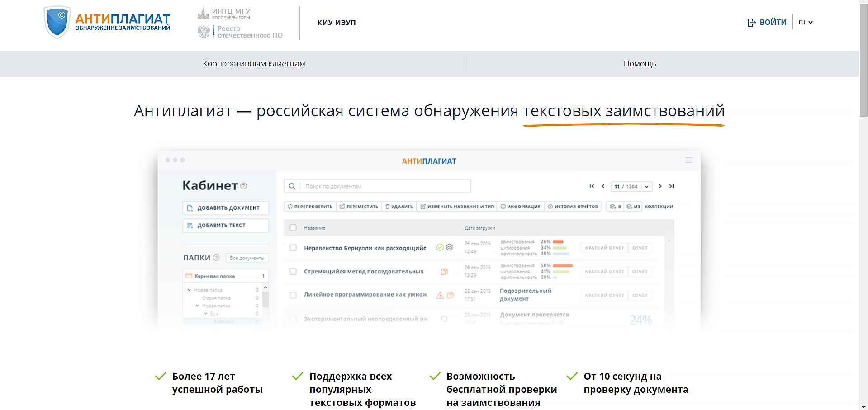Open Корпоративным клиентам menu item
The height and width of the screenshot is (410, 868).
pos(254,64)
